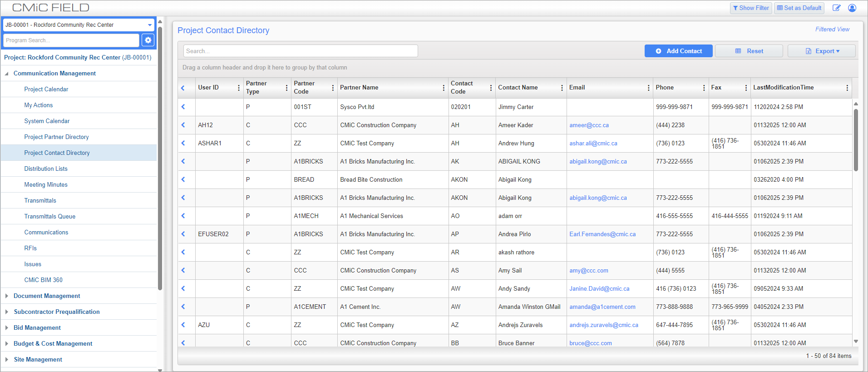
Task: Click row arrow for akash rathore
Action: click(183, 252)
